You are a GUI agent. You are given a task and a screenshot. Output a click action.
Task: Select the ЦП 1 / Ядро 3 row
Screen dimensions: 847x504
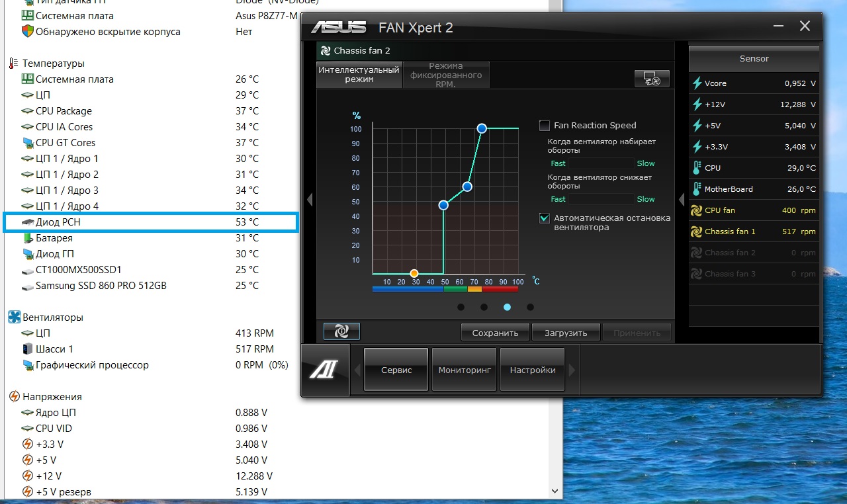point(151,190)
